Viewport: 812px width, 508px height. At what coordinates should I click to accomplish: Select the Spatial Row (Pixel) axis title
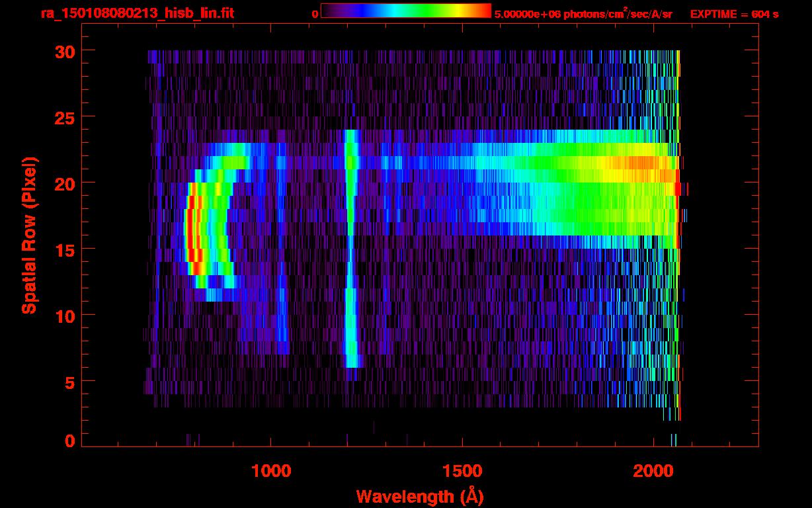click(29, 235)
